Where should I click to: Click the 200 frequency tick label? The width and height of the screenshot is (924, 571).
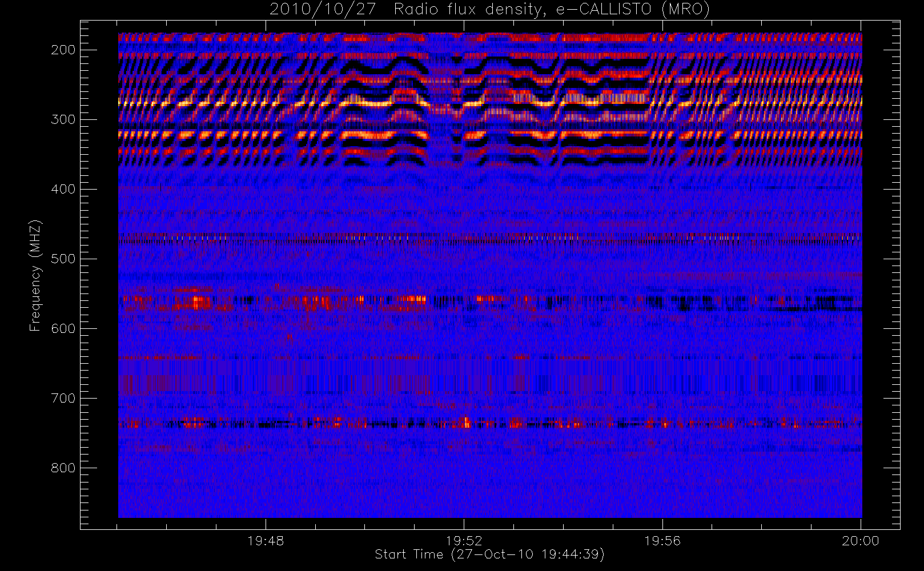(63, 50)
